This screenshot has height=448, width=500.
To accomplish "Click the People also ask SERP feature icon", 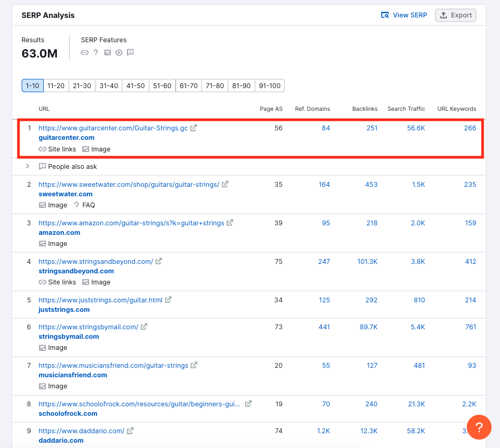I will [x=130, y=52].
